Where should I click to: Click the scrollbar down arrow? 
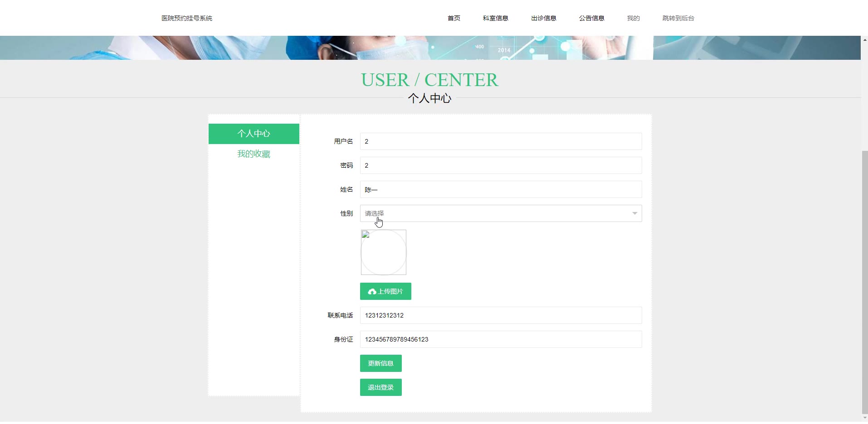[864, 418]
